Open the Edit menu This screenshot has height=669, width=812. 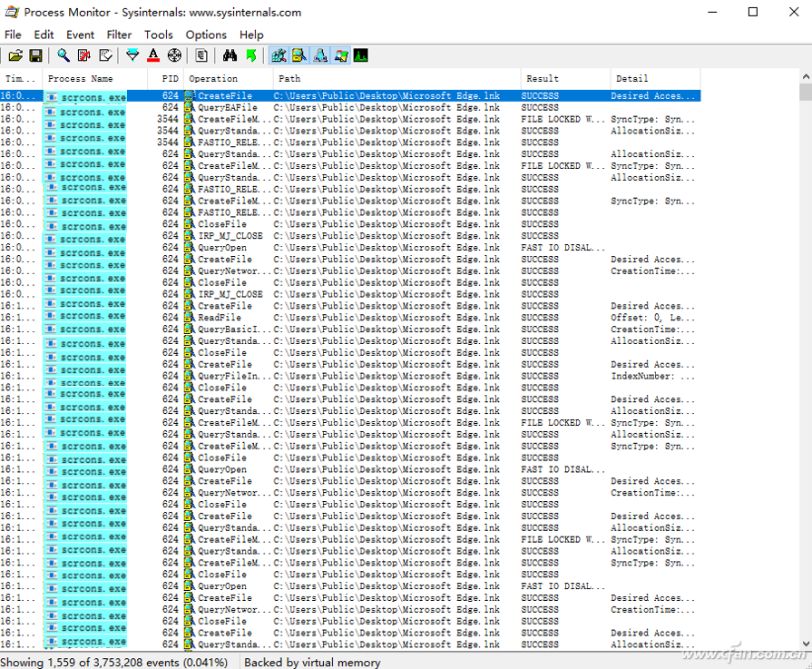pyautogui.click(x=44, y=34)
